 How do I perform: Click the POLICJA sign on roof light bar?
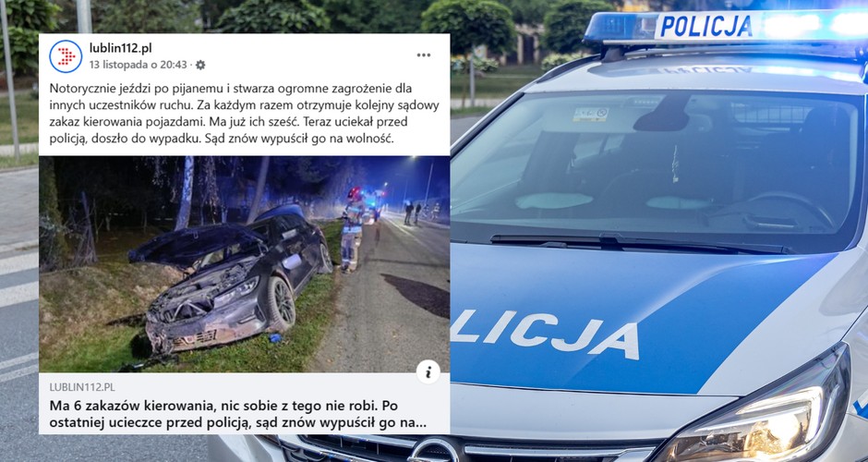(x=706, y=26)
